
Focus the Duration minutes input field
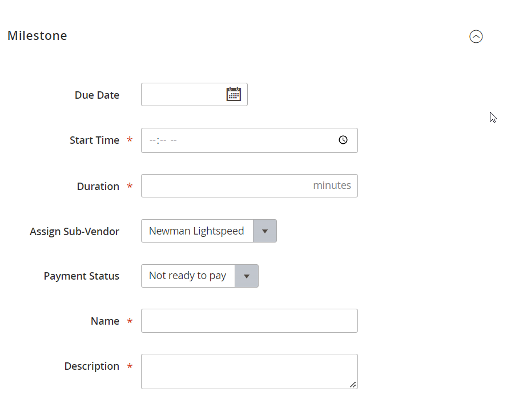pyautogui.click(x=250, y=185)
